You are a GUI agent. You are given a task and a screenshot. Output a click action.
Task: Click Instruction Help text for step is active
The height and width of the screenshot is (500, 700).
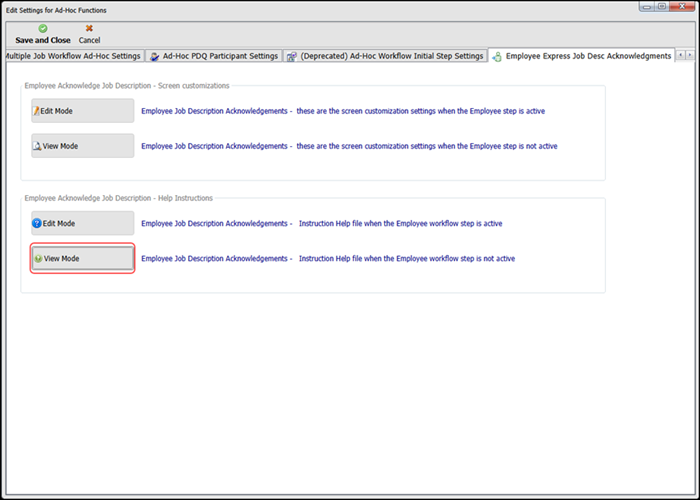point(325,223)
